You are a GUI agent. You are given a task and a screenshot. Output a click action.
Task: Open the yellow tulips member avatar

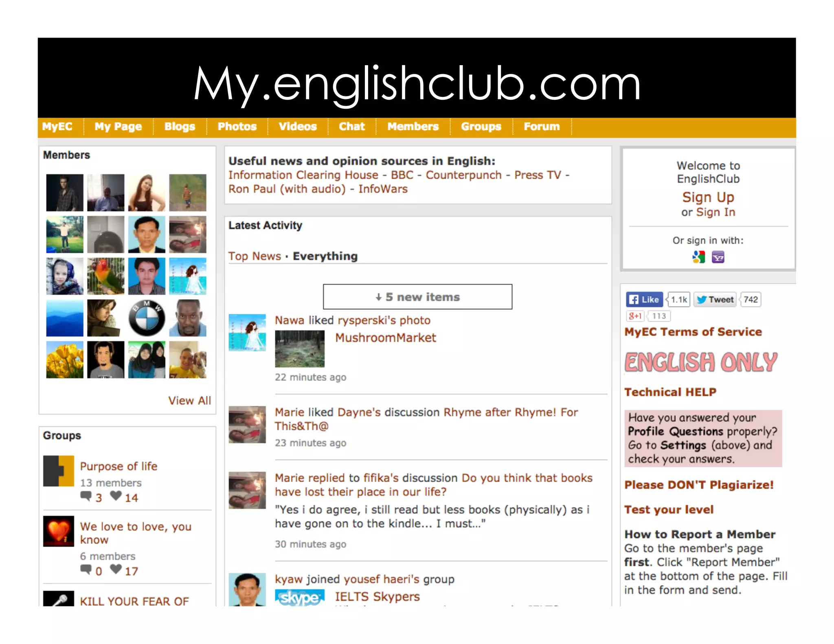tap(65, 360)
